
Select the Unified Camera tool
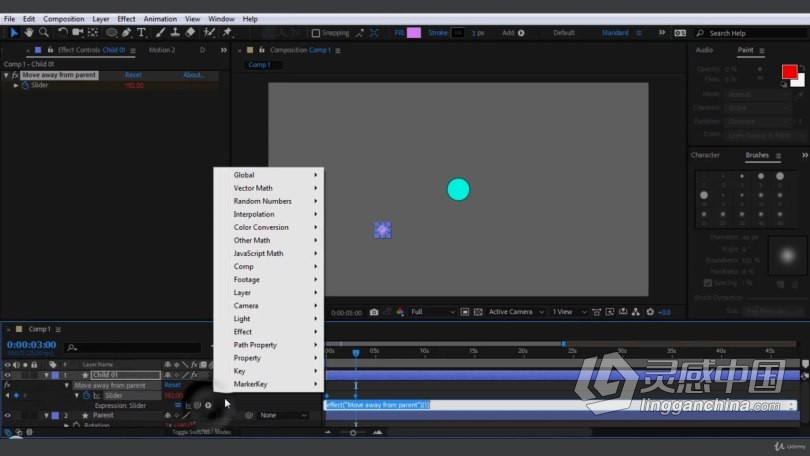(x=77, y=33)
